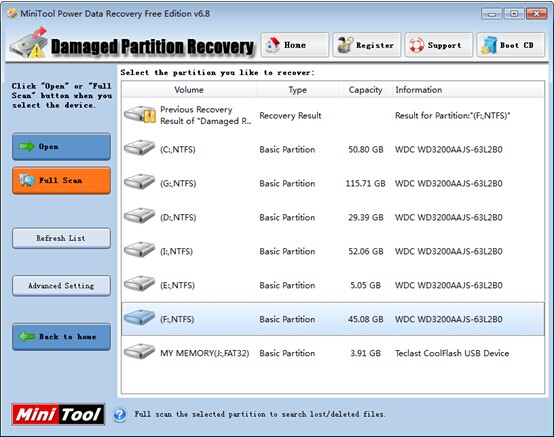Select the MY MEMORY J: FAT32 drive icon
This screenshot has width=554, height=437.
coord(140,351)
